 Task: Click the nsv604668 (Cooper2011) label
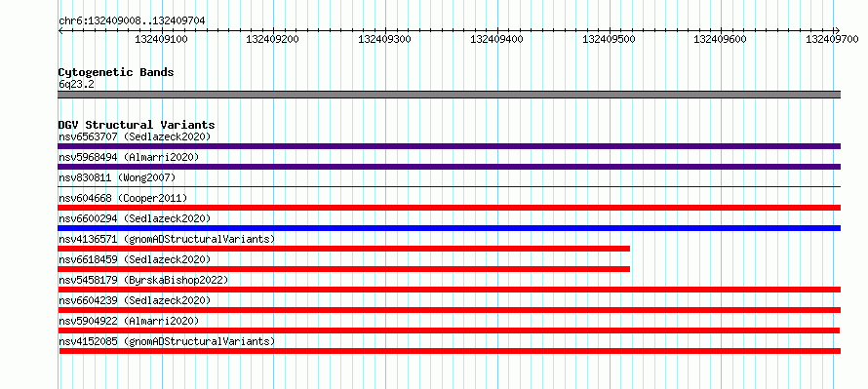tap(123, 198)
